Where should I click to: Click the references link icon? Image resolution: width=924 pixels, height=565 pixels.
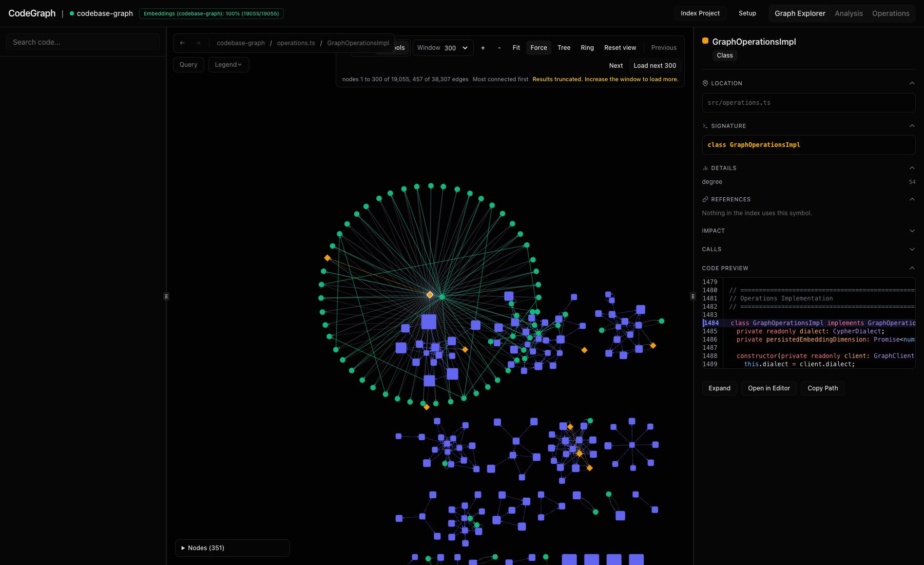705,199
